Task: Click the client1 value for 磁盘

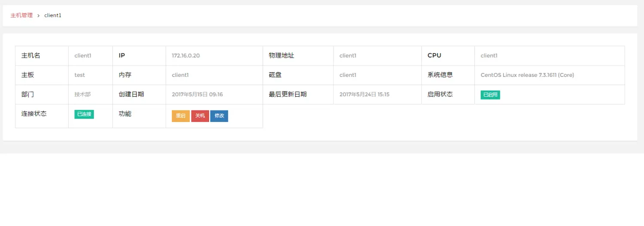Action: [348, 75]
